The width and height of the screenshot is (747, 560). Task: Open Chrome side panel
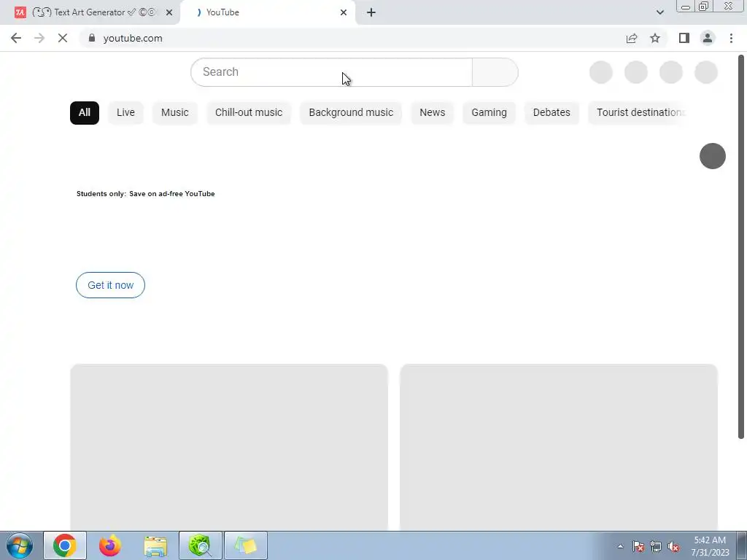pos(684,38)
